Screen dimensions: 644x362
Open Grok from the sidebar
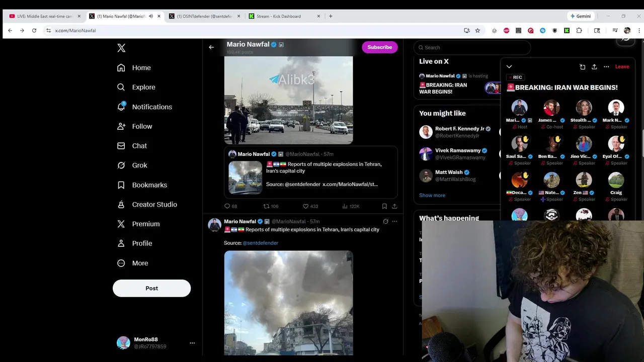coord(132,165)
